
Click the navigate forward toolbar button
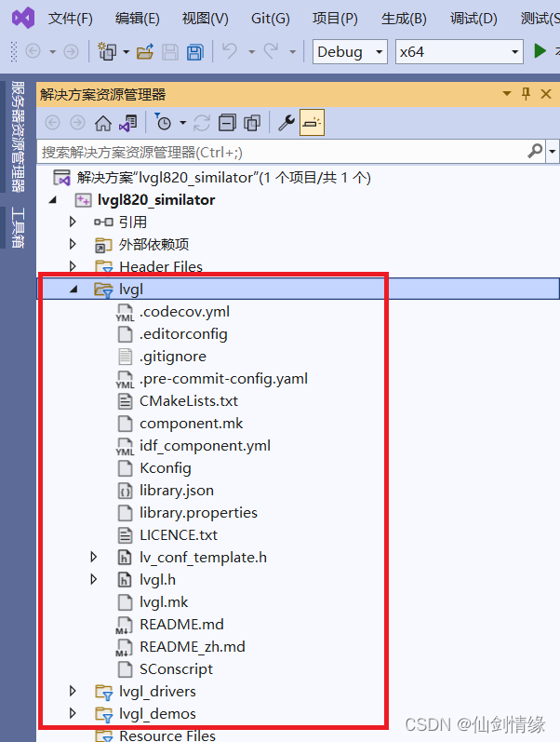[71, 51]
